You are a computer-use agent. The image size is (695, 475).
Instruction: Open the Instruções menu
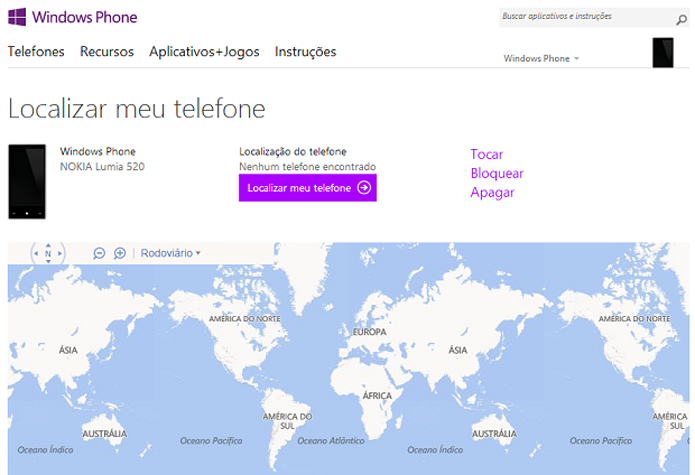[x=305, y=52]
